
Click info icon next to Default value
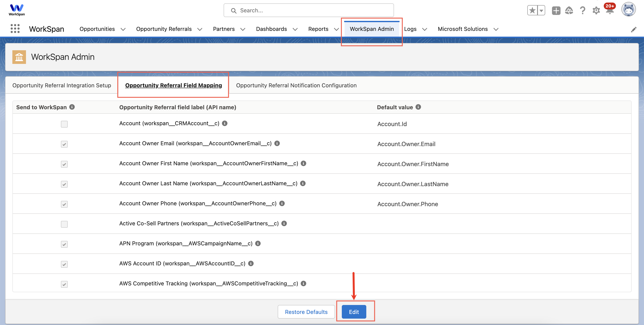418,107
